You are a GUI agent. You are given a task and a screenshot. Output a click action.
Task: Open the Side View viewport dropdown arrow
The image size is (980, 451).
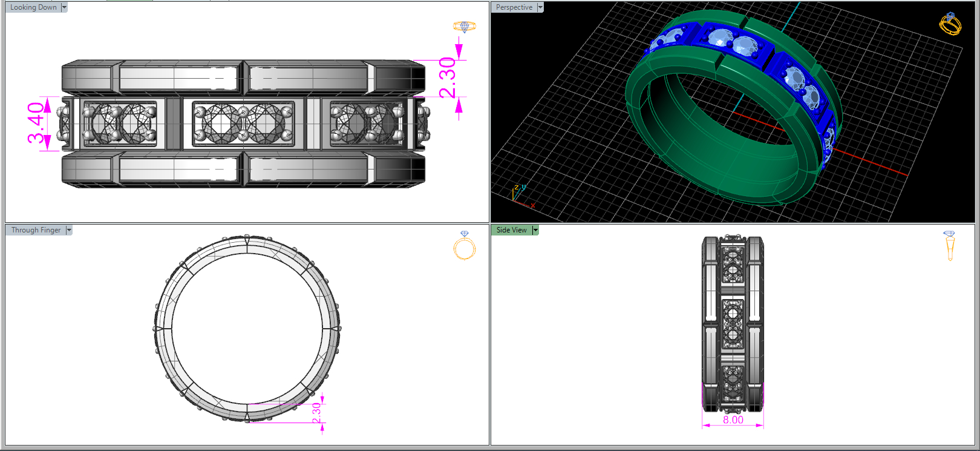[x=535, y=230]
